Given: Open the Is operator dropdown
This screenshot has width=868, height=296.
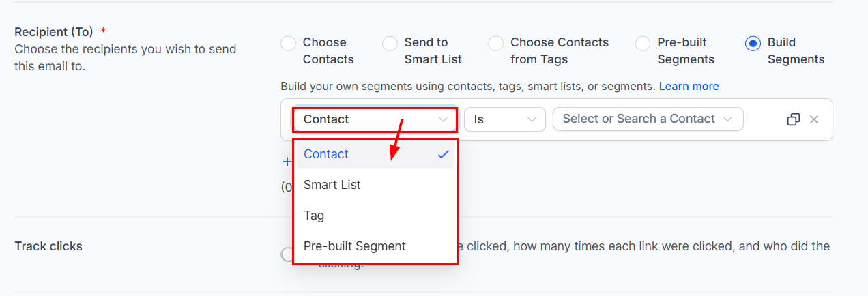Looking at the screenshot, I should pos(505,119).
